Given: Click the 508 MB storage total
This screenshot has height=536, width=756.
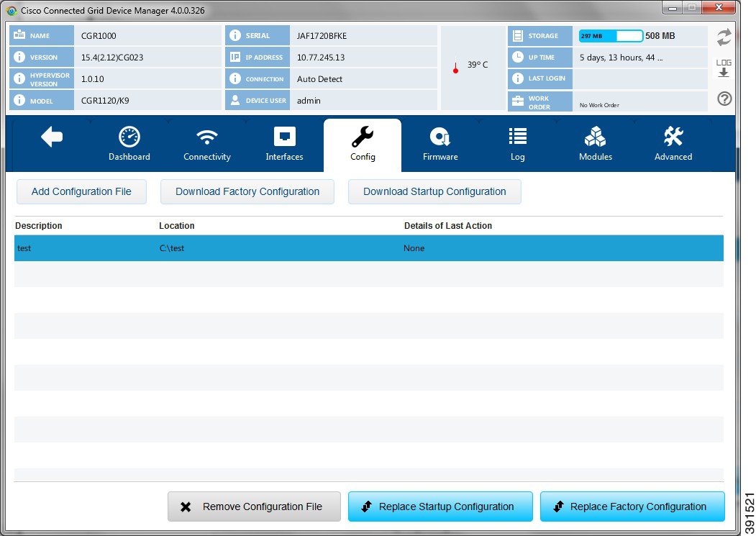Looking at the screenshot, I should (x=660, y=36).
